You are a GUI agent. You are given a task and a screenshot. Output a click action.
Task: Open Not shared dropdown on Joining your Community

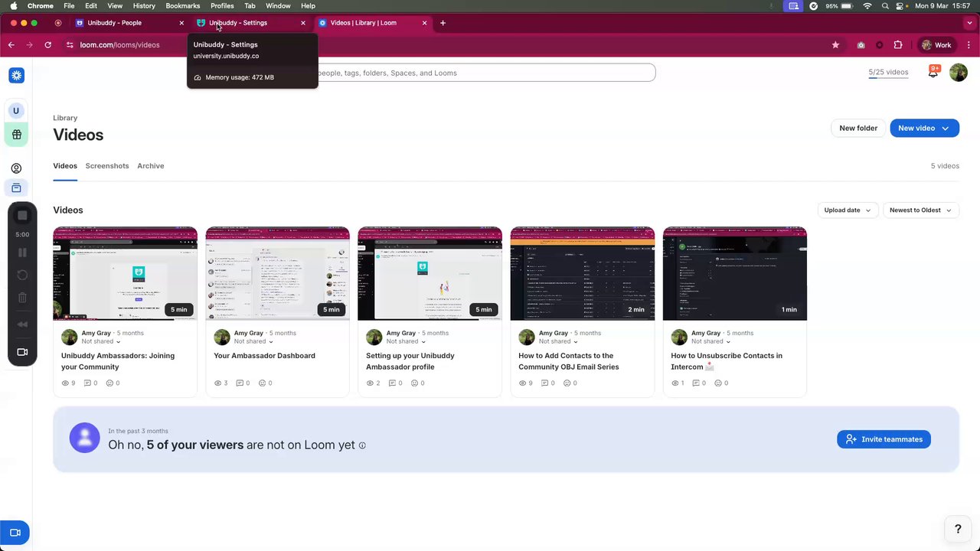point(101,342)
